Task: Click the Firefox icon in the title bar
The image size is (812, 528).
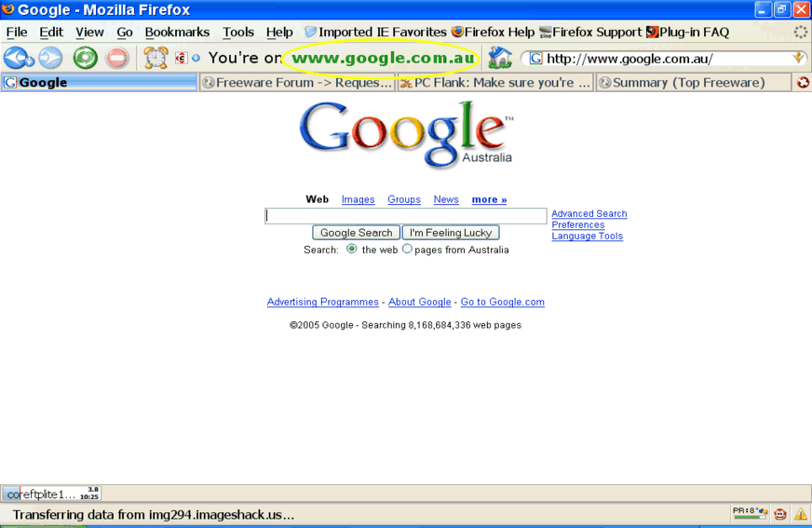Action: 7,8
